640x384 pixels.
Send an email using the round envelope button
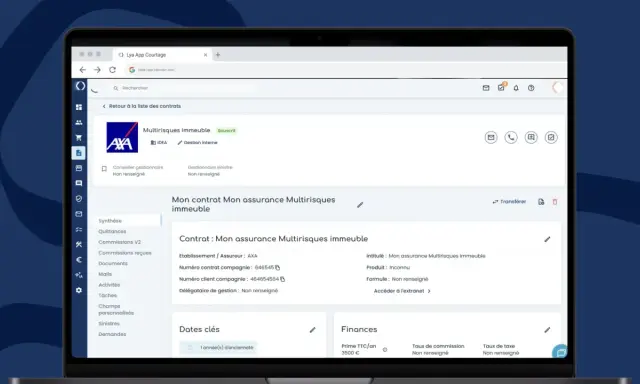click(491, 138)
